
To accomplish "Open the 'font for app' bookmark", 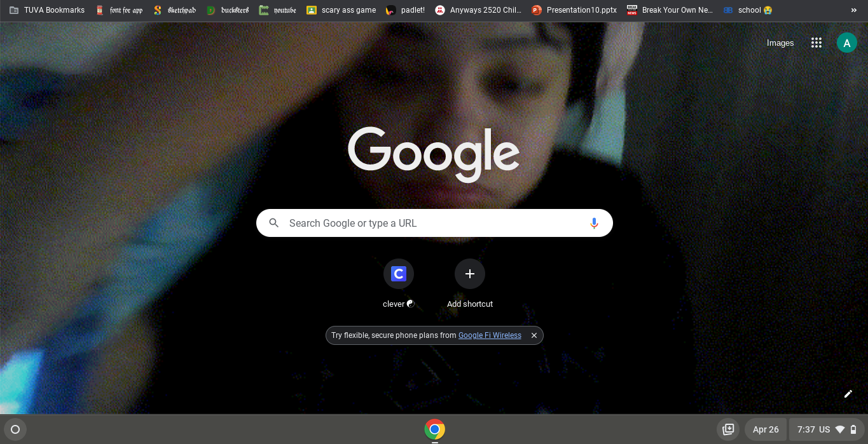I will click(120, 10).
